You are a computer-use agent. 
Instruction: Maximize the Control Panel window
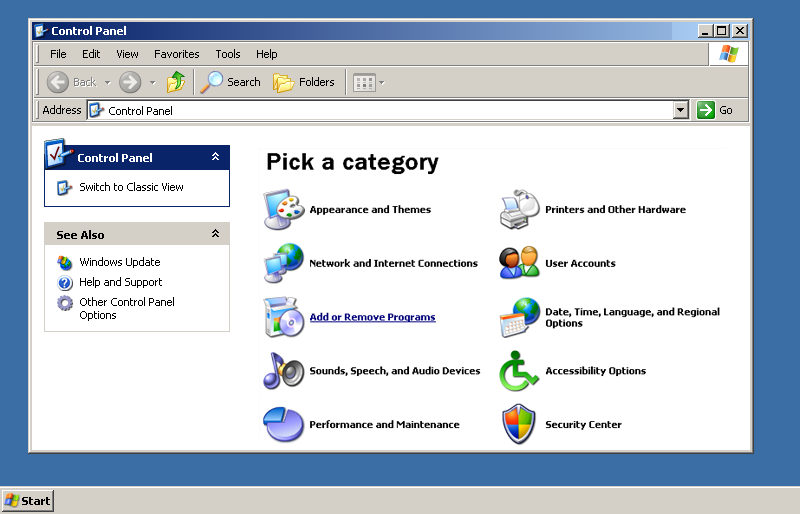click(x=721, y=31)
